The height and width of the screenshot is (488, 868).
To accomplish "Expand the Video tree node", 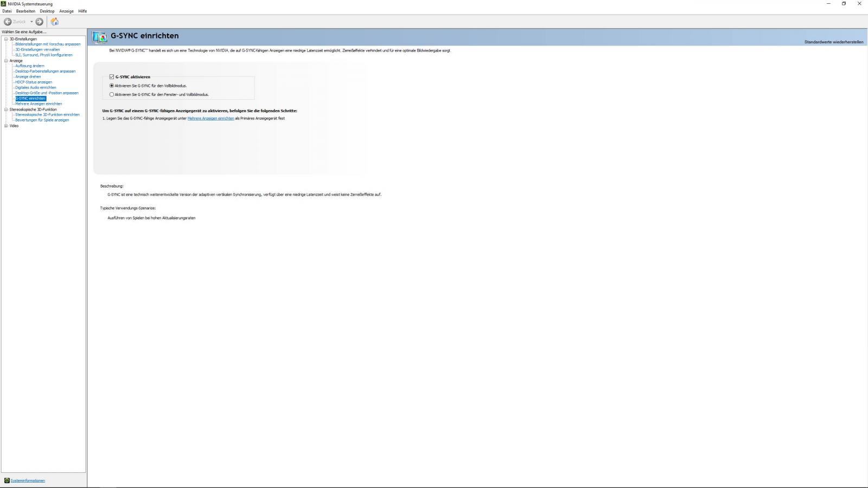I will click(6, 126).
